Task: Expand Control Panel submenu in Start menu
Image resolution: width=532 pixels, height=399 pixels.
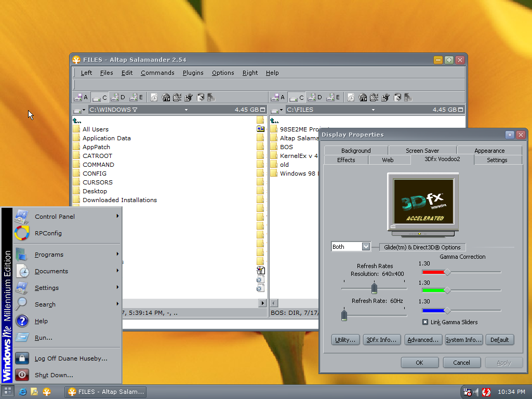Action: click(x=67, y=217)
